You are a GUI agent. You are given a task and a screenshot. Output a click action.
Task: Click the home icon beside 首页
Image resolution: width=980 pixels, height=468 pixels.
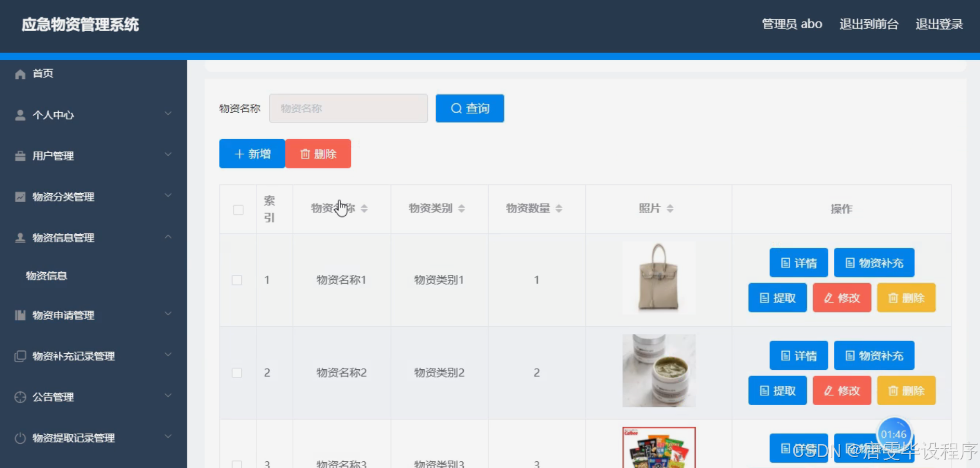coord(20,74)
